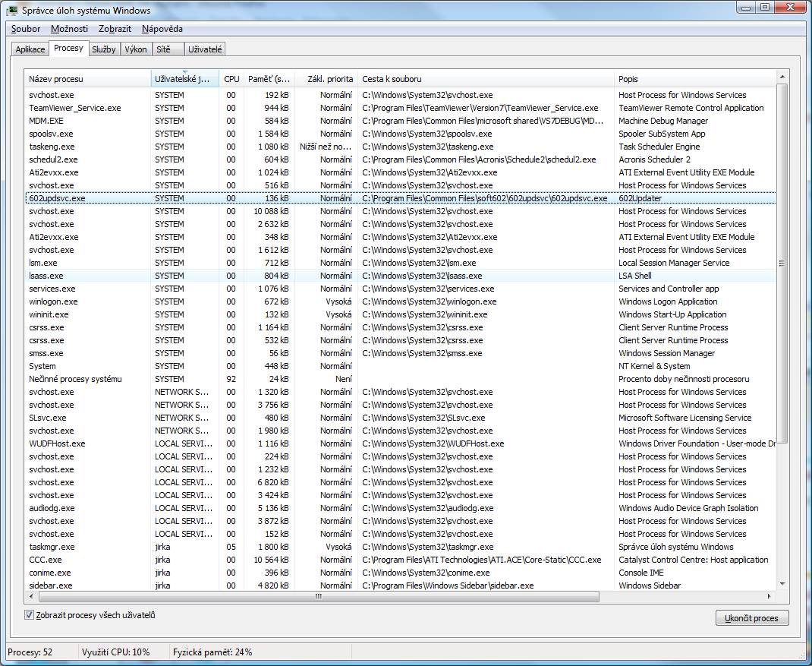Screen dimensions: 812x666
Task: Click horizontal scrollbar left arrow
Action: [x=32, y=597]
